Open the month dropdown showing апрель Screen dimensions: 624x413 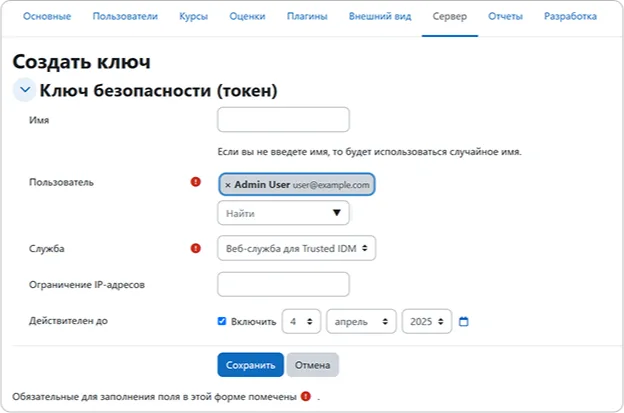click(x=360, y=322)
